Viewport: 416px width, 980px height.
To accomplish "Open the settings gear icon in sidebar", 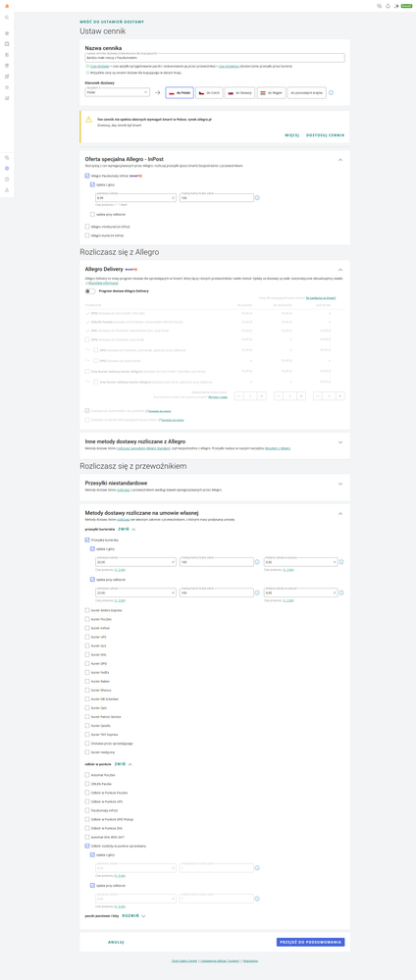I will (7, 168).
